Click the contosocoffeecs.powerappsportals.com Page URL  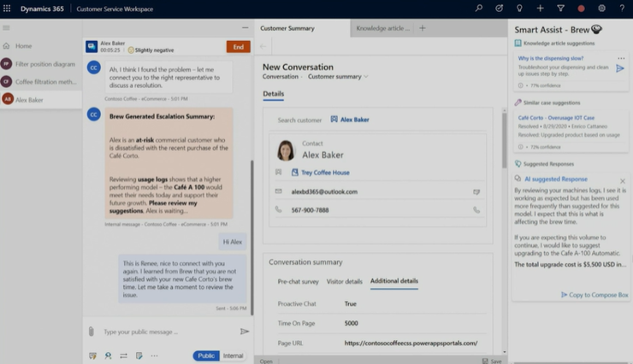[x=411, y=343]
